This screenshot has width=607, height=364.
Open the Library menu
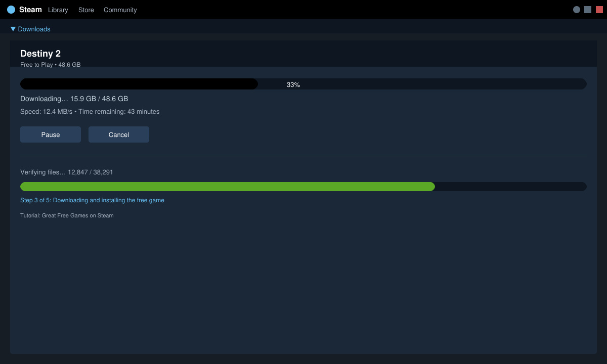coord(58,10)
